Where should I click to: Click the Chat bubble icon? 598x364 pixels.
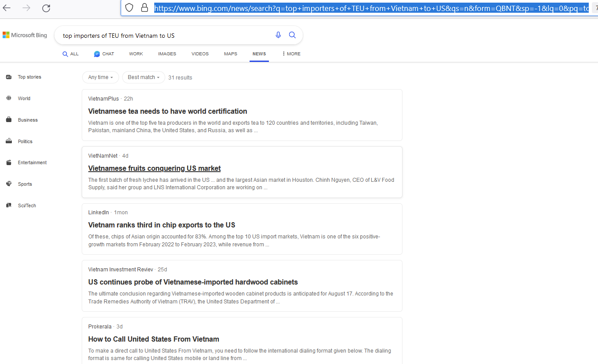pyautogui.click(x=97, y=54)
